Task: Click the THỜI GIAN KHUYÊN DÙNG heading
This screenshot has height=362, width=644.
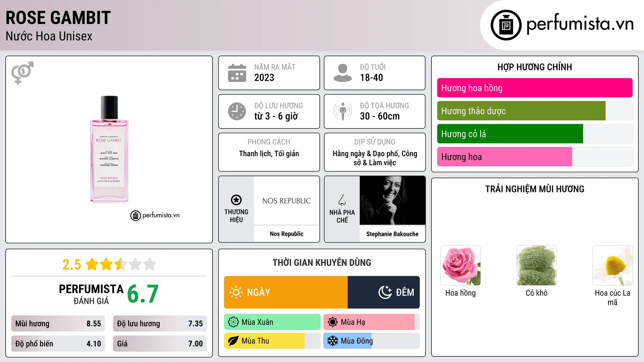Action: click(x=322, y=263)
